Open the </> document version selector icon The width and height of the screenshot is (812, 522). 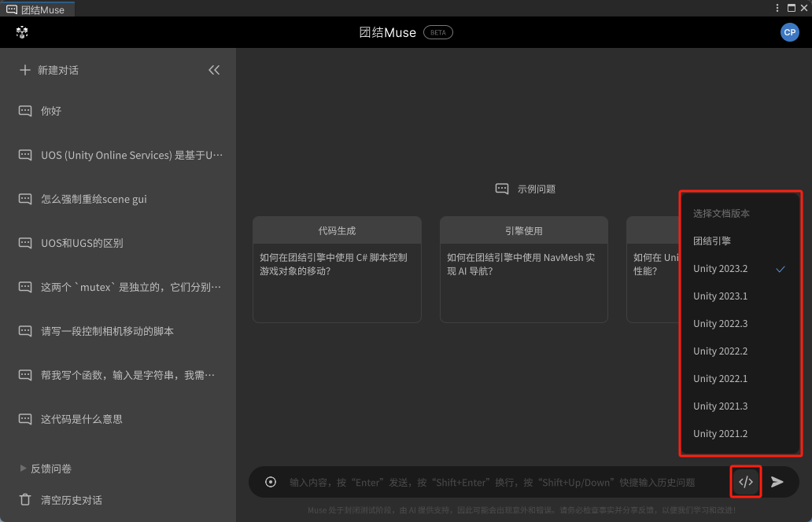coord(745,482)
